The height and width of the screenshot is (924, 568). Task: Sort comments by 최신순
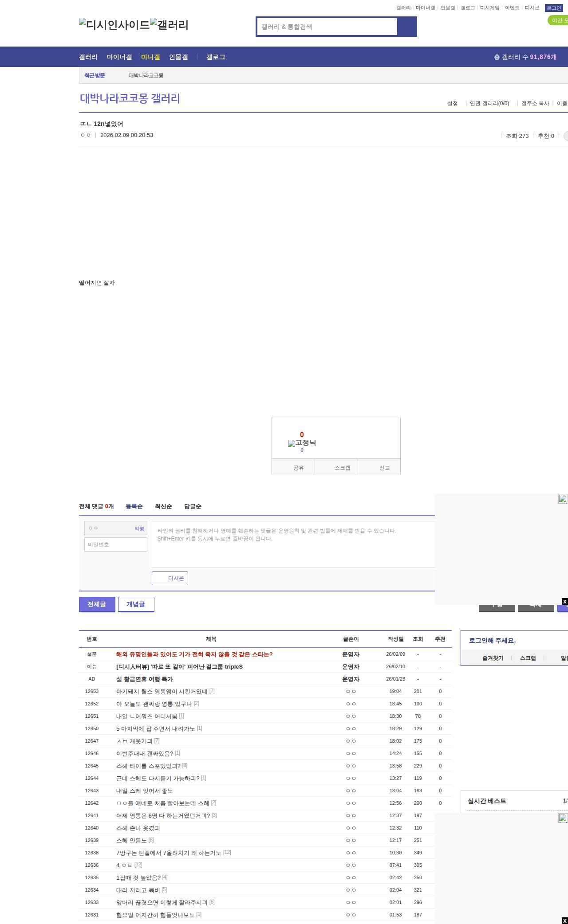pyautogui.click(x=163, y=506)
